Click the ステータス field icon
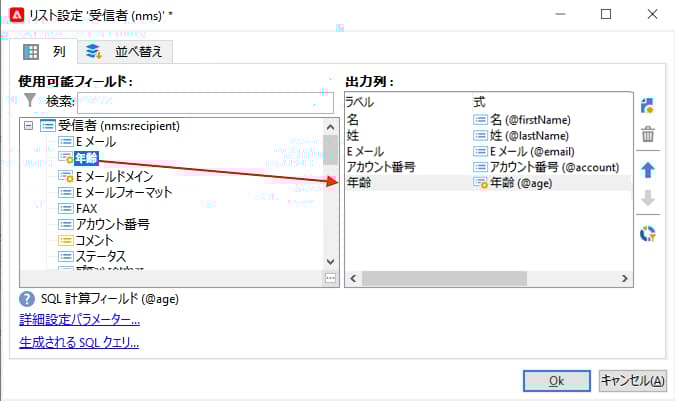The width and height of the screenshot is (675, 401). click(x=66, y=256)
